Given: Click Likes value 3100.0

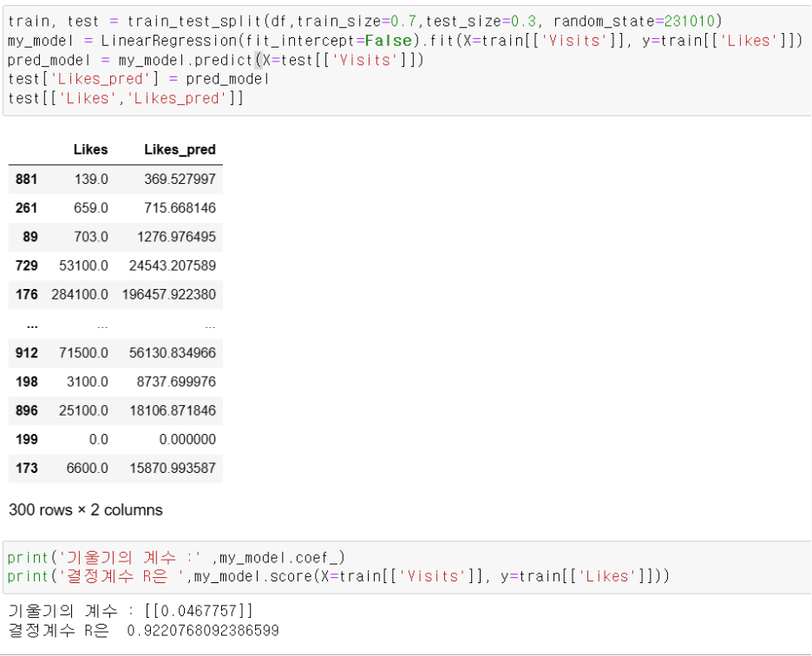Looking at the screenshot, I should coord(87,382).
